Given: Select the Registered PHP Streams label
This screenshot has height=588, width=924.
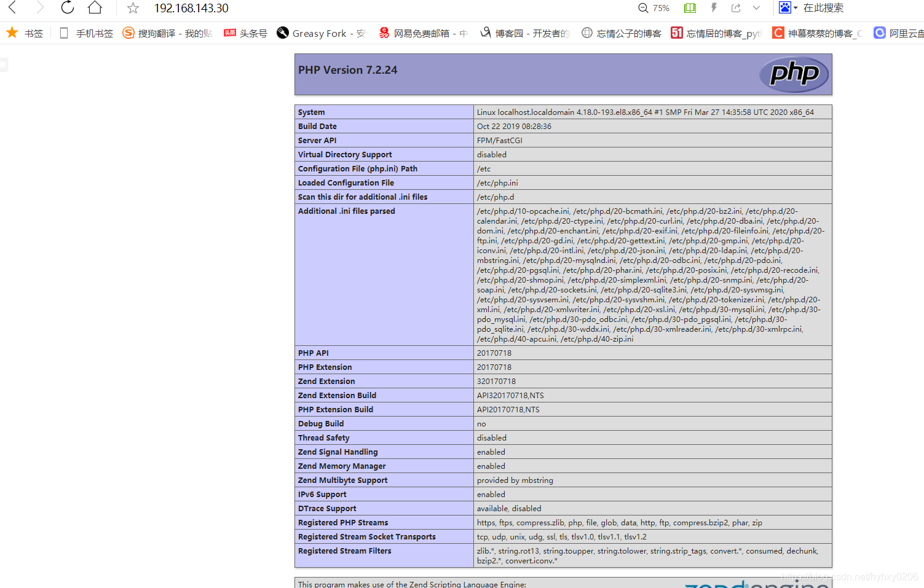Looking at the screenshot, I should 343,523.
